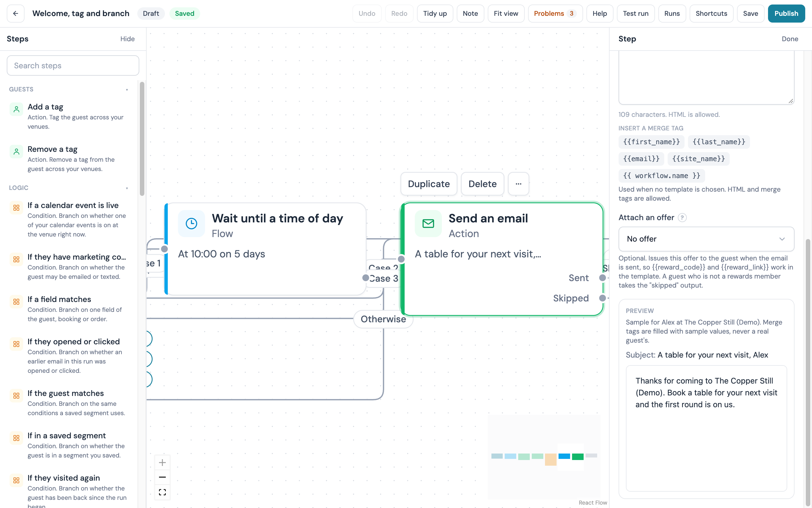Image resolution: width=812 pixels, height=508 pixels.
Task: Click inside the email body textarea
Action: pos(706,77)
